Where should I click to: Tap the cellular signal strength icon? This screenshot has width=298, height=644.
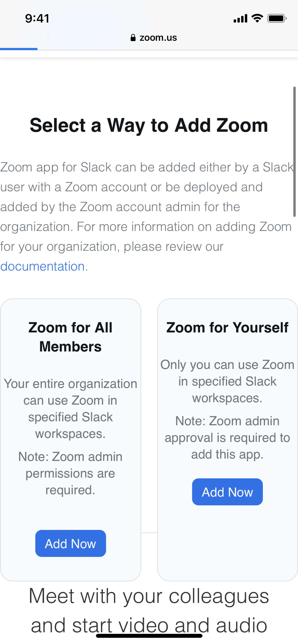[240, 18]
